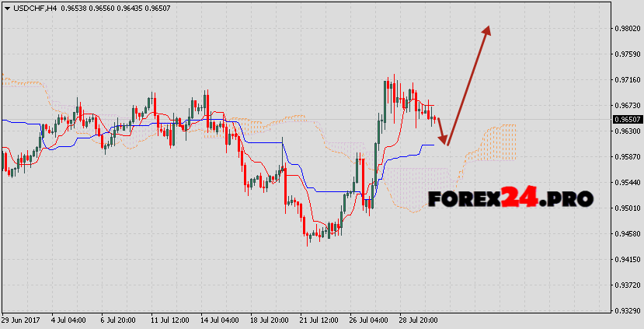The height and width of the screenshot is (329, 644).
Task: Select the 0.94580 price level label
Action: (x=626, y=233)
